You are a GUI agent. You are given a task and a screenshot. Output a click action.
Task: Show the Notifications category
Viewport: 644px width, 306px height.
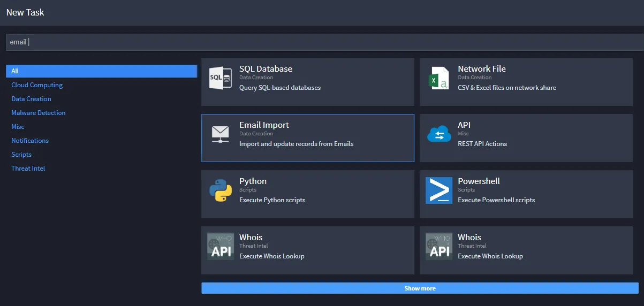coord(30,141)
